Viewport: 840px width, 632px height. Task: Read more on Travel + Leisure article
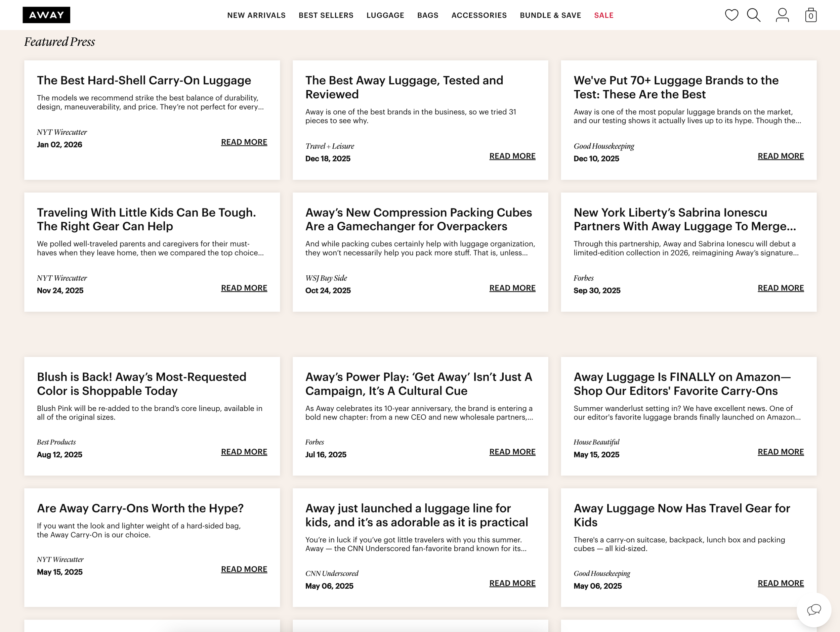click(512, 156)
